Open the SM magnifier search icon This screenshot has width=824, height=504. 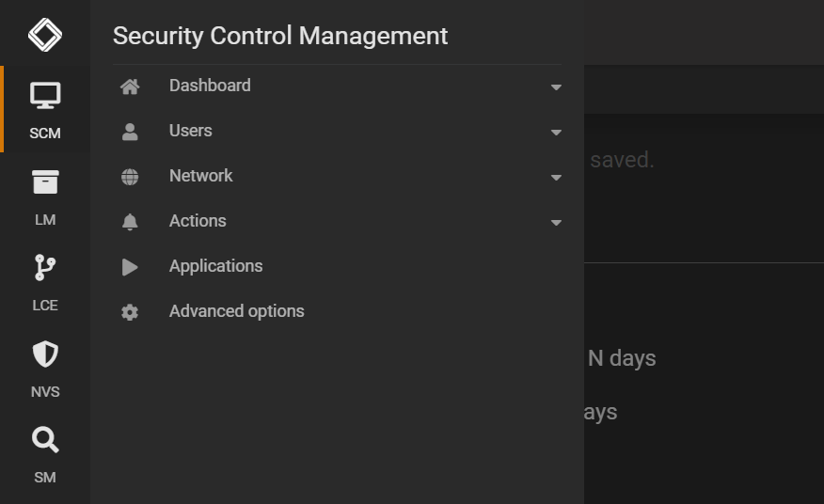pyautogui.click(x=45, y=439)
